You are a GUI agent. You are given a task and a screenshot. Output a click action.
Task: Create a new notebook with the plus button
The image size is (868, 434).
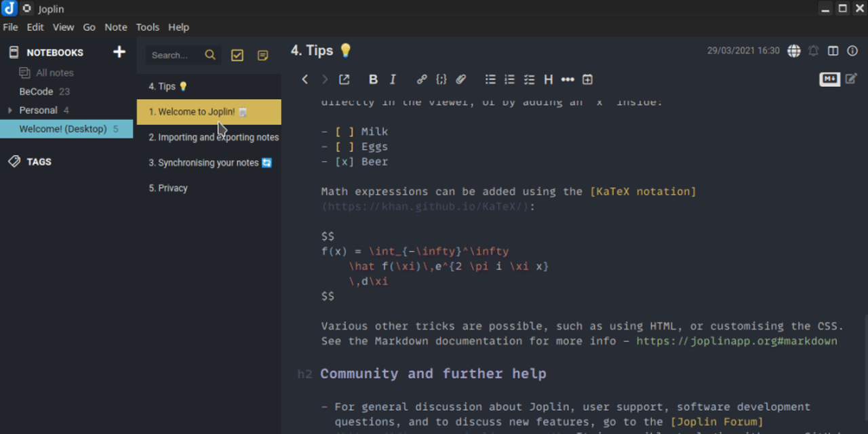tap(119, 52)
